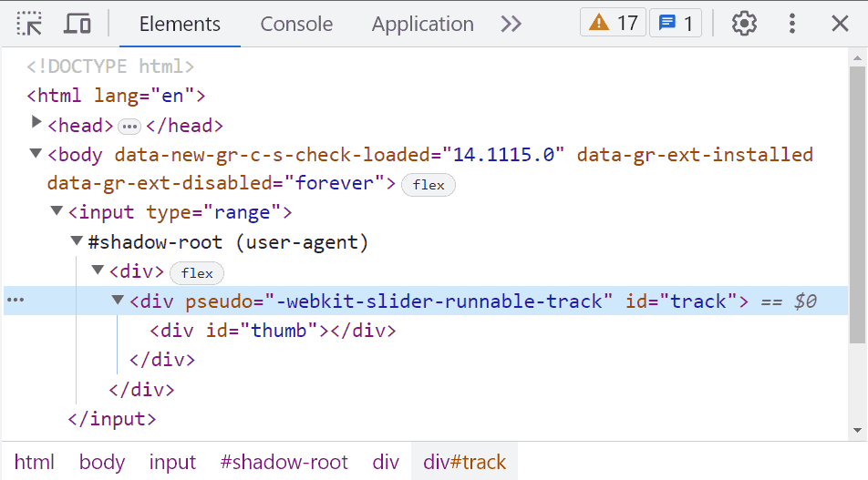Collapse the #shadow-root arrow
This screenshot has width=868, height=480.
point(77,240)
